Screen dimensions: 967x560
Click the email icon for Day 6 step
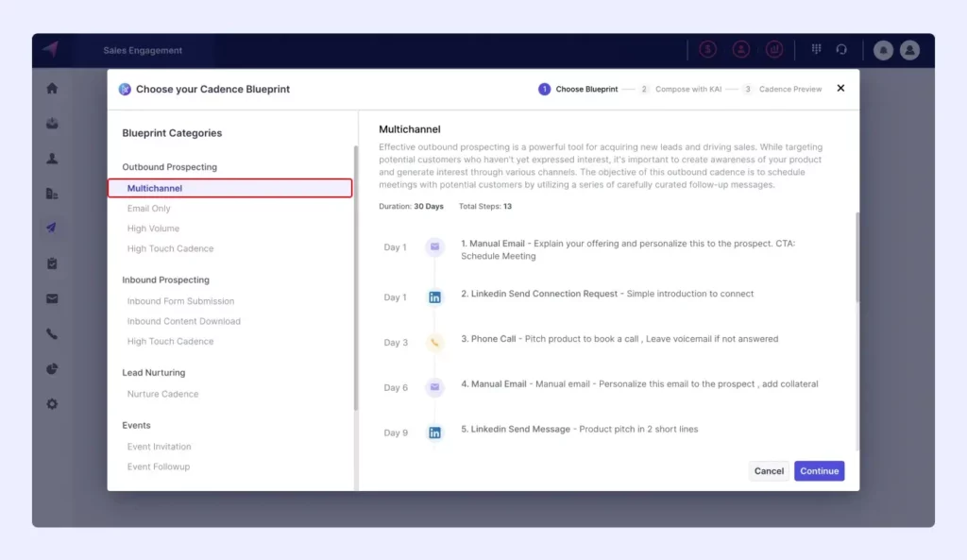point(434,387)
